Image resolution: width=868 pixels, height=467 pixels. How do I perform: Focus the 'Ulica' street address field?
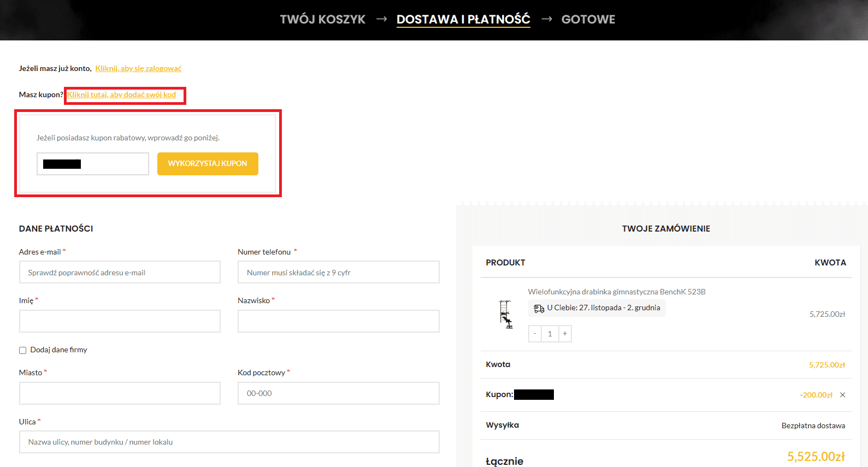(229, 442)
